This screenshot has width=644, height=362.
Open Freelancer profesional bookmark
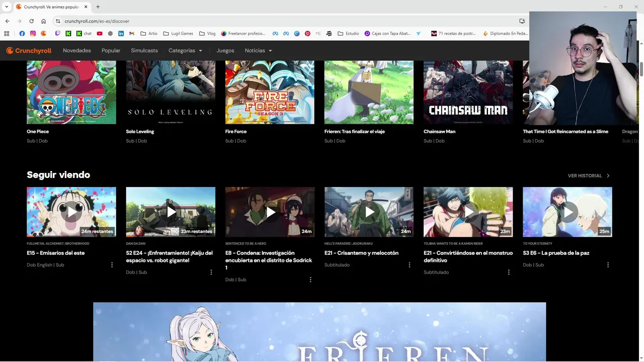(x=243, y=34)
